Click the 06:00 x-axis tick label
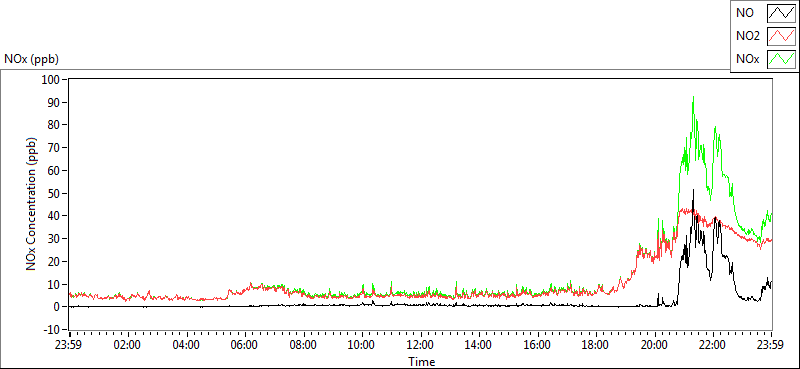The image size is (800, 369). (245, 344)
